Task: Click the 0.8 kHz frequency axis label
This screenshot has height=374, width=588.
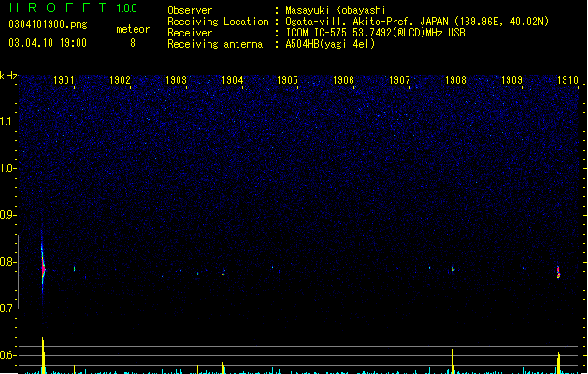Action: click(x=7, y=262)
